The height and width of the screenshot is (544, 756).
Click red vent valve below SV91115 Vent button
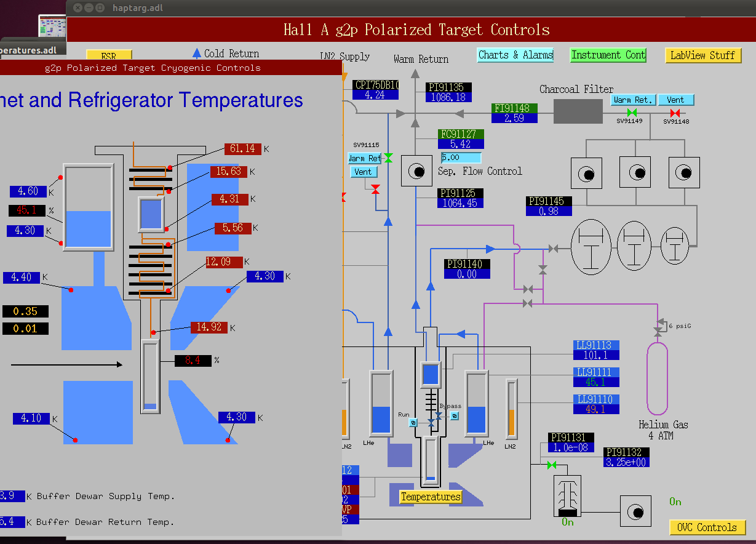tap(375, 189)
